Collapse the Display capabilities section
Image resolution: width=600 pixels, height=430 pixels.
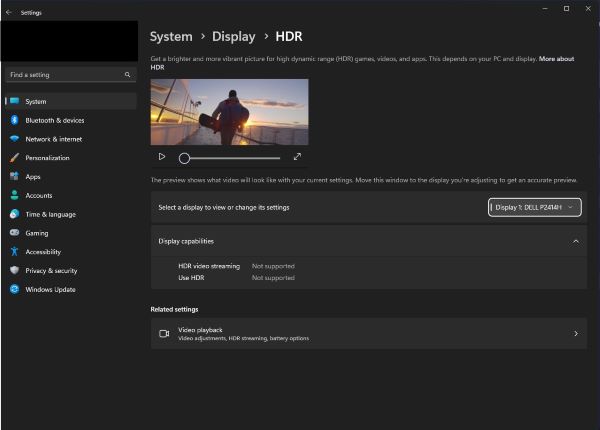[575, 241]
